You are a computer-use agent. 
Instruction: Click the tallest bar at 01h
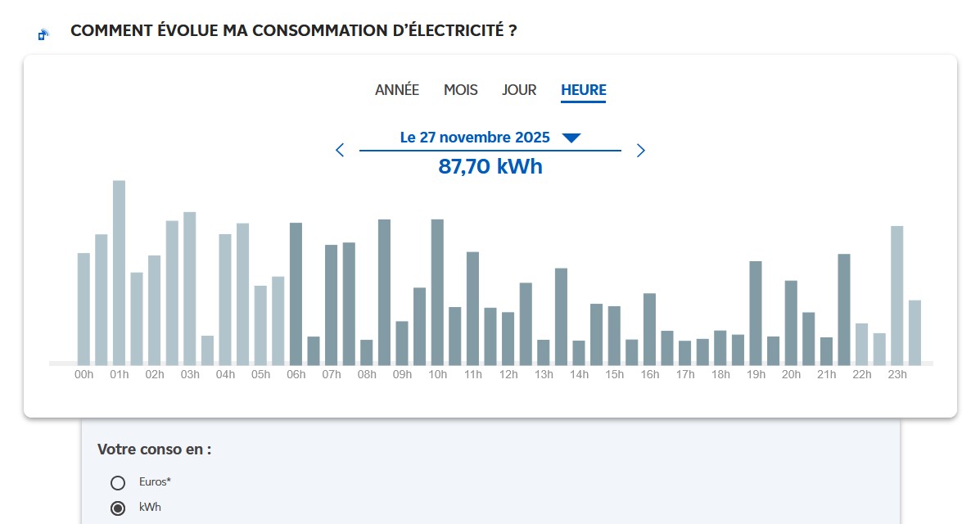[119, 272]
